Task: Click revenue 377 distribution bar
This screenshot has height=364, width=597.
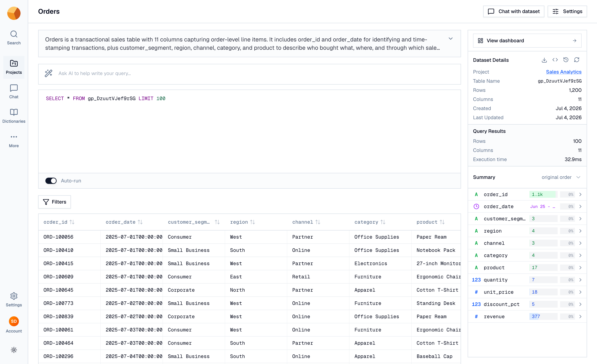Action: point(543,316)
